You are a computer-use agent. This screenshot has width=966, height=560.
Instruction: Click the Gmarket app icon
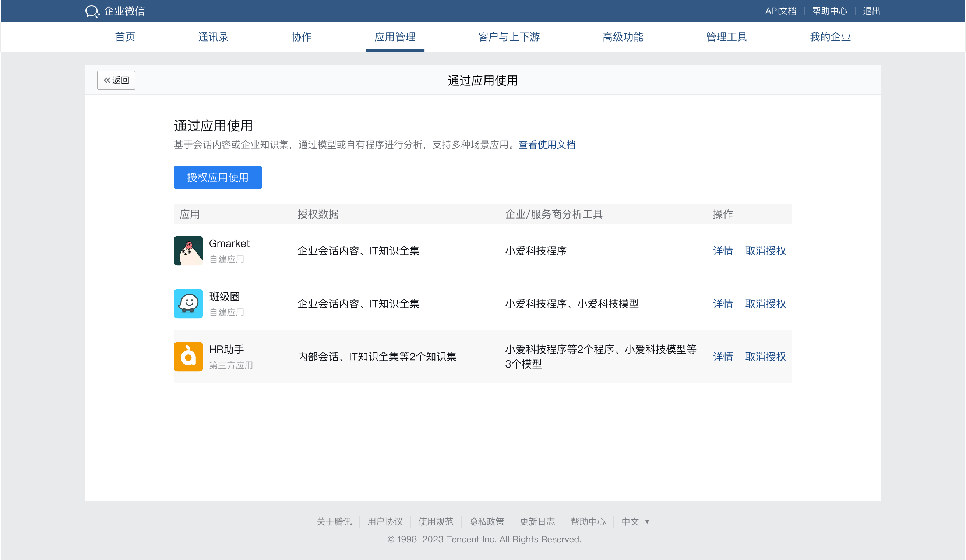(188, 251)
